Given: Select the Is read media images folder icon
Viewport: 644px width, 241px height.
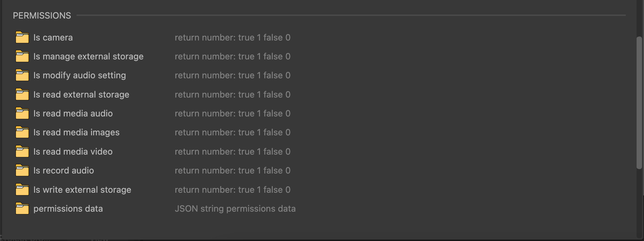Looking at the screenshot, I should [22, 132].
